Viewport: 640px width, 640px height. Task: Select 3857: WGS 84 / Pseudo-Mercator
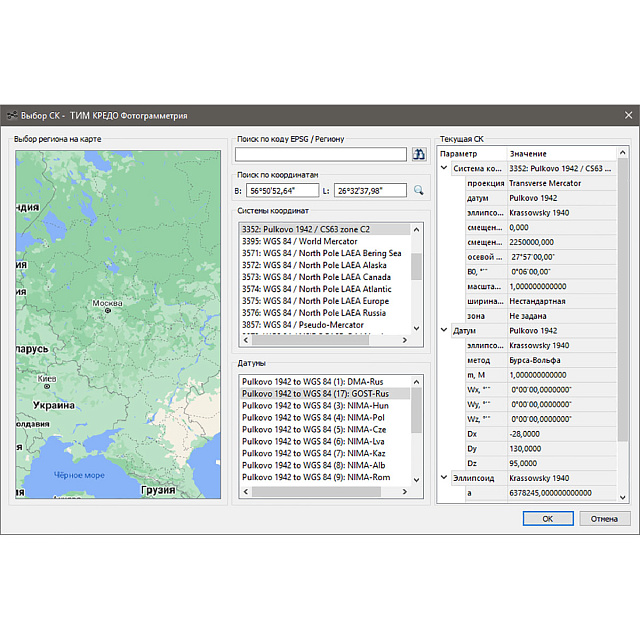(x=325, y=325)
